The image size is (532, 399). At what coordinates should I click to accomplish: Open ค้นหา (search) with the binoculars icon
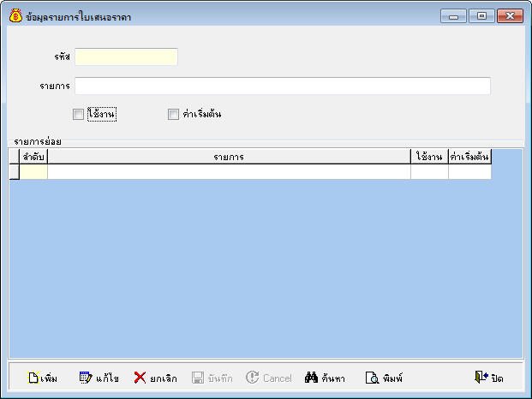325,378
